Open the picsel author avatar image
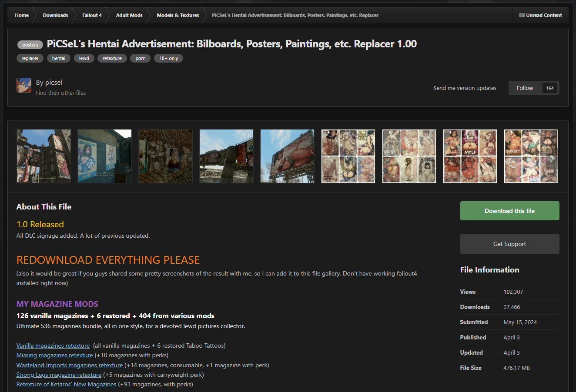The height and width of the screenshot is (392, 576). tap(24, 85)
